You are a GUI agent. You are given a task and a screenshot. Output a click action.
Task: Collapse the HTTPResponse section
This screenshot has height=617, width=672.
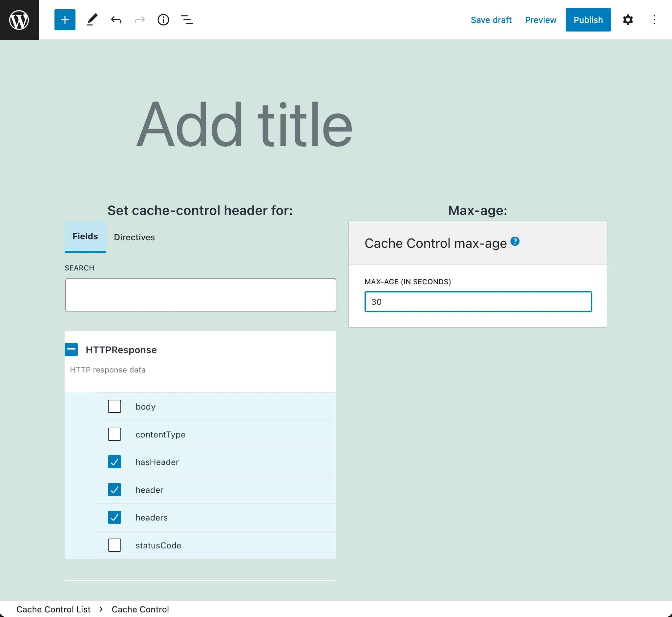(72, 350)
